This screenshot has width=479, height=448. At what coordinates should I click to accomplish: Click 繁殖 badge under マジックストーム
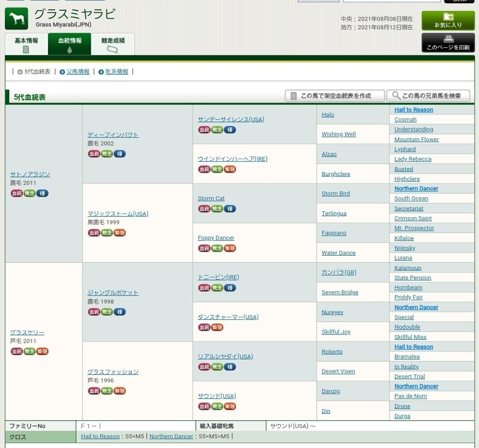pyautogui.click(x=119, y=233)
